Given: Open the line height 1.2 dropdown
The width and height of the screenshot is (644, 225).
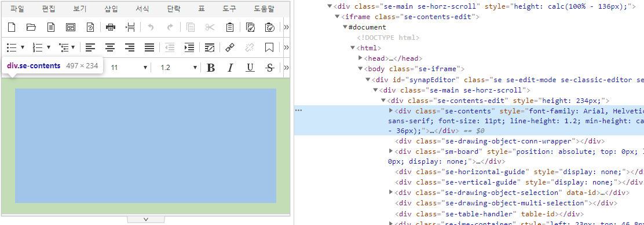Looking at the screenshot, I should (x=178, y=68).
